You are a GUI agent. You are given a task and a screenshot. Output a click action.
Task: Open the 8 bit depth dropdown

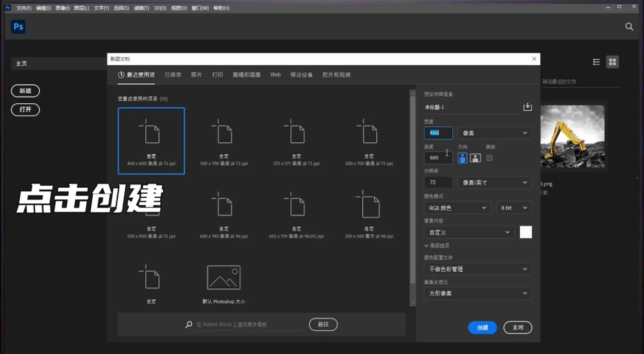point(514,208)
